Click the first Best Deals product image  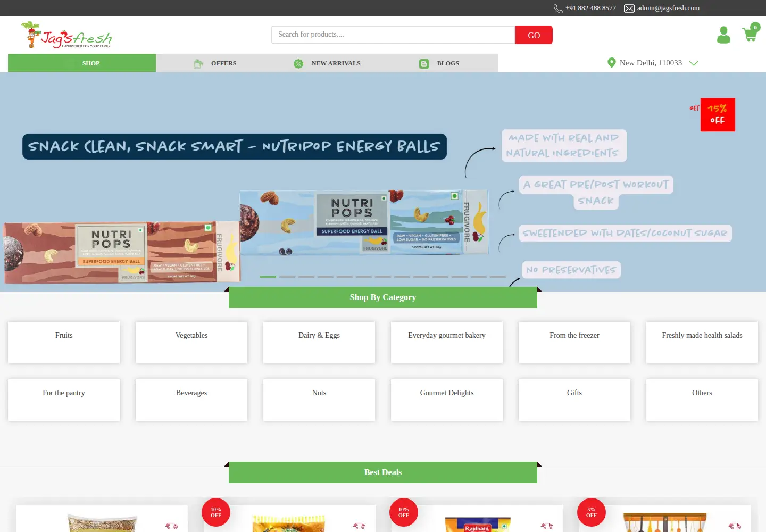pyautogui.click(x=102, y=523)
